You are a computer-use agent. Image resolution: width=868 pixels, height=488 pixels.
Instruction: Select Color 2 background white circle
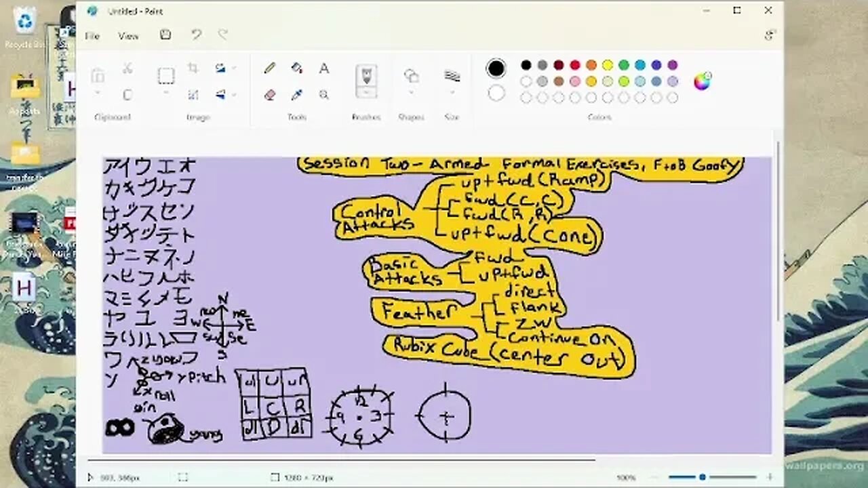496,93
